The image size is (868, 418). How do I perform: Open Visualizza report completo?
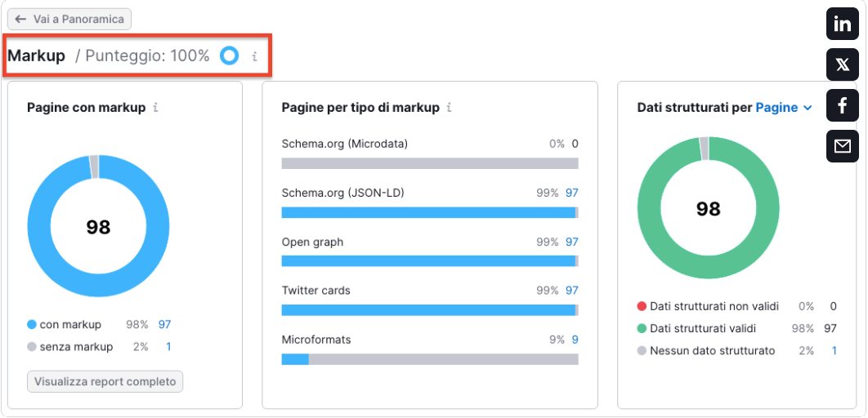click(x=105, y=381)
